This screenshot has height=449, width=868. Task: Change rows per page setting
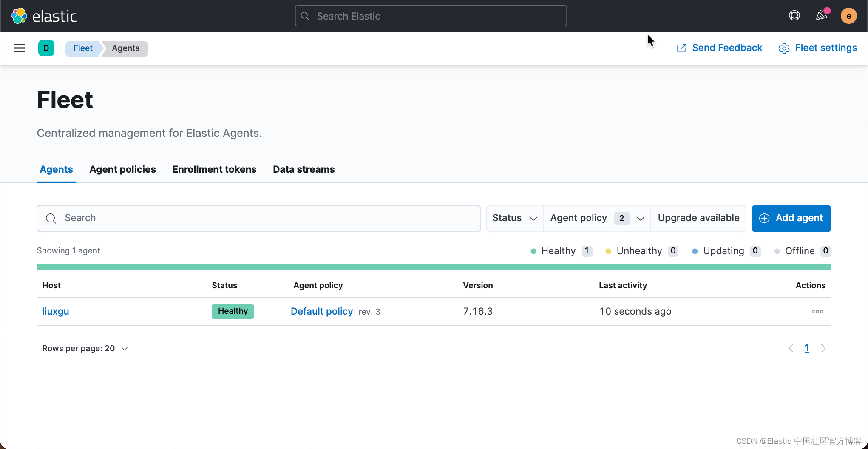pos(85,349)
